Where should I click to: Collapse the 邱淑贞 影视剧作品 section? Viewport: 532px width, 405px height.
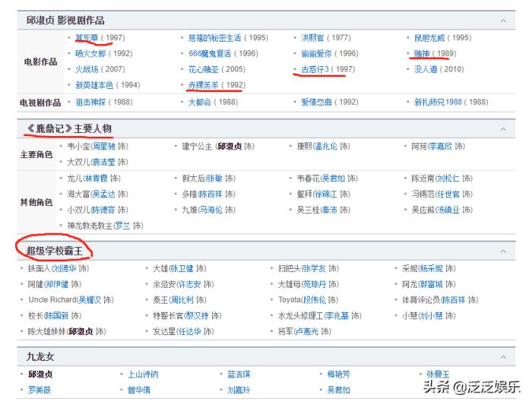tap(503, 21)
